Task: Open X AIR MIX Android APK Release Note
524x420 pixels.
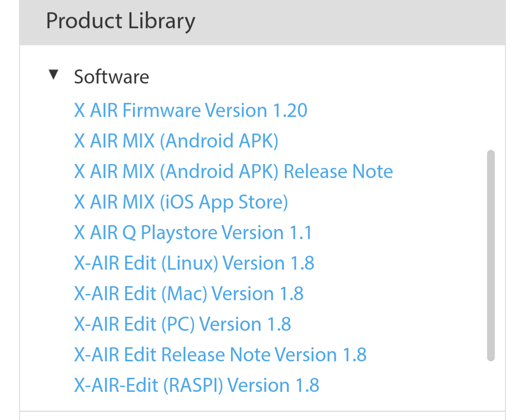Action: coord(233,172)
